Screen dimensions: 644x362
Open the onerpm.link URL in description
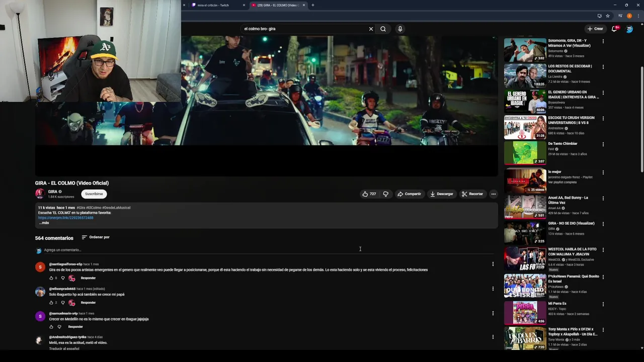65,218
